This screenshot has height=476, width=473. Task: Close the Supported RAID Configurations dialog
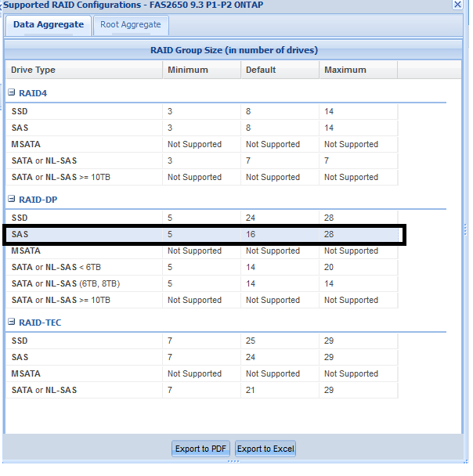coord(457,5)
